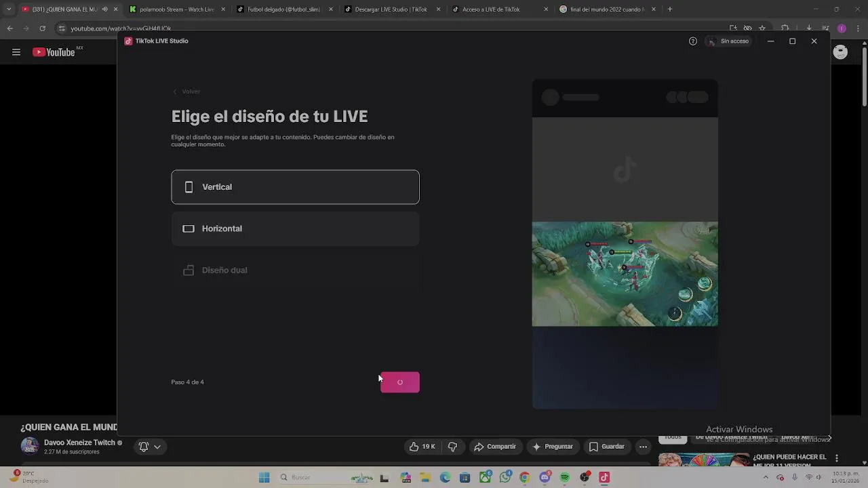This screenshot has height=488, width=868.
Task: Click the game preview thumbnail
Action: [x=625, y=274]
